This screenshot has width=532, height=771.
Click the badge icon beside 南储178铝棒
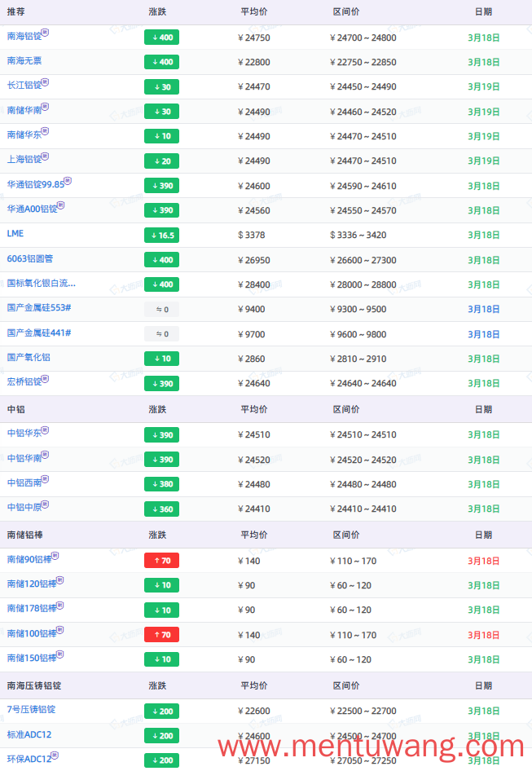[60, 606]
